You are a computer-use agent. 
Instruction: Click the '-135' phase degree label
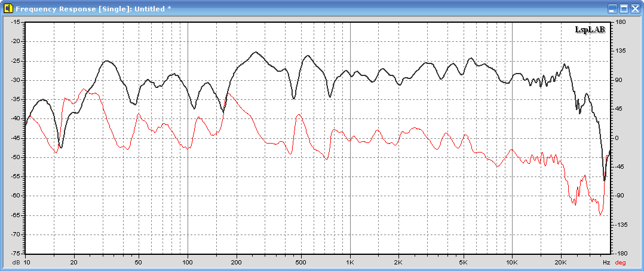coord(621,224)
